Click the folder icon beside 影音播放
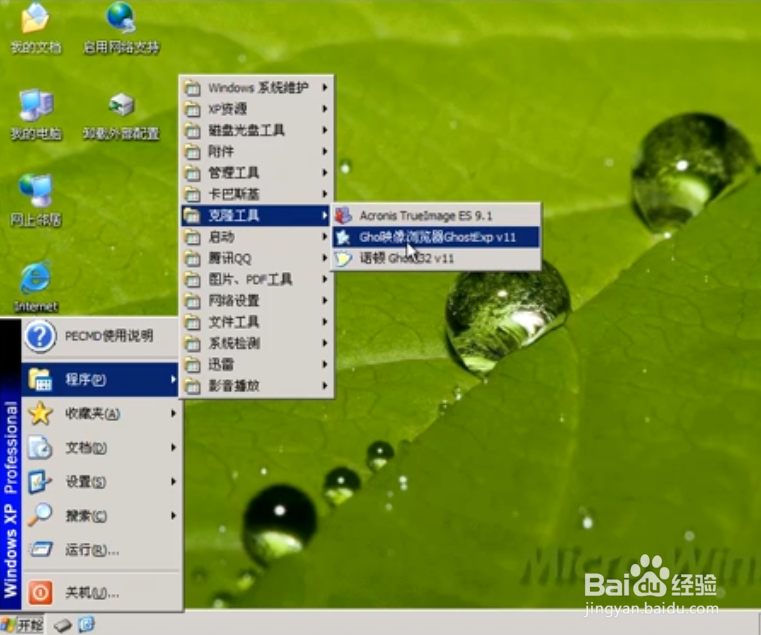 pyautogui.click(x=192, y=386)
